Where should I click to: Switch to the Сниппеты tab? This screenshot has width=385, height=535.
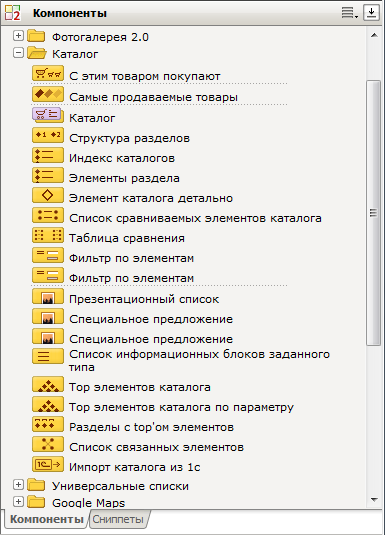point(118,519)
